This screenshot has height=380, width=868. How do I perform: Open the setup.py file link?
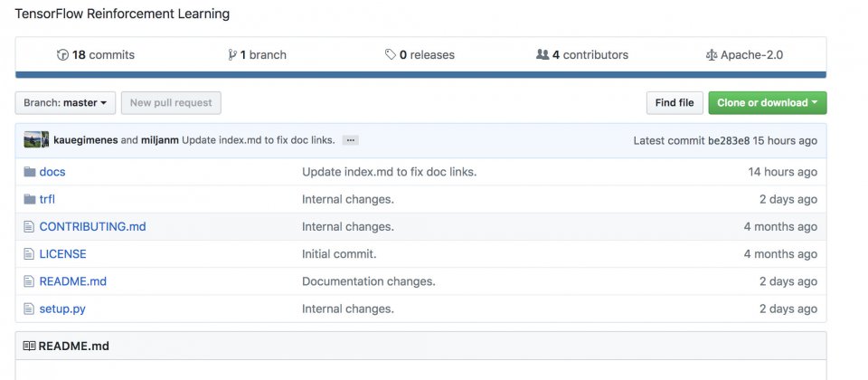pos(62,309)
